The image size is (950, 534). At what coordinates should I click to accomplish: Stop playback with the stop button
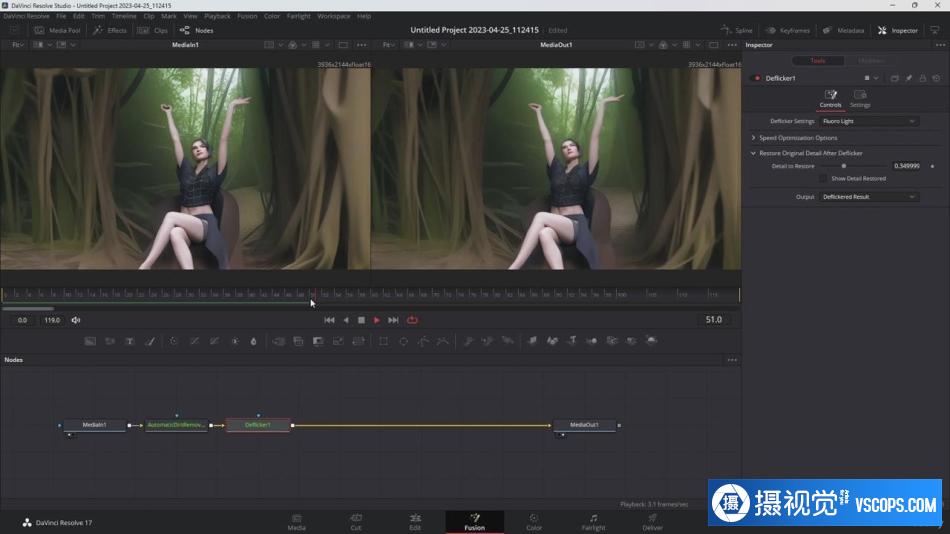click(x=361, y=320)
